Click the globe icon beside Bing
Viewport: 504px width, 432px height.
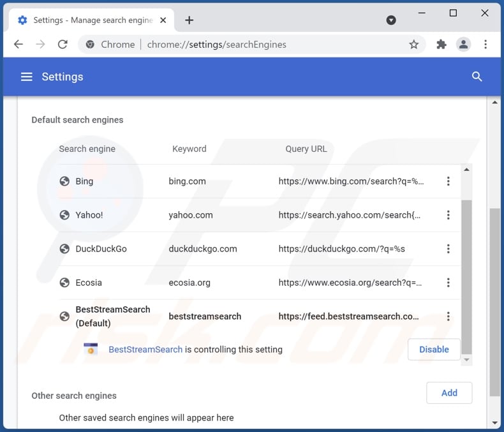point(64,181)
